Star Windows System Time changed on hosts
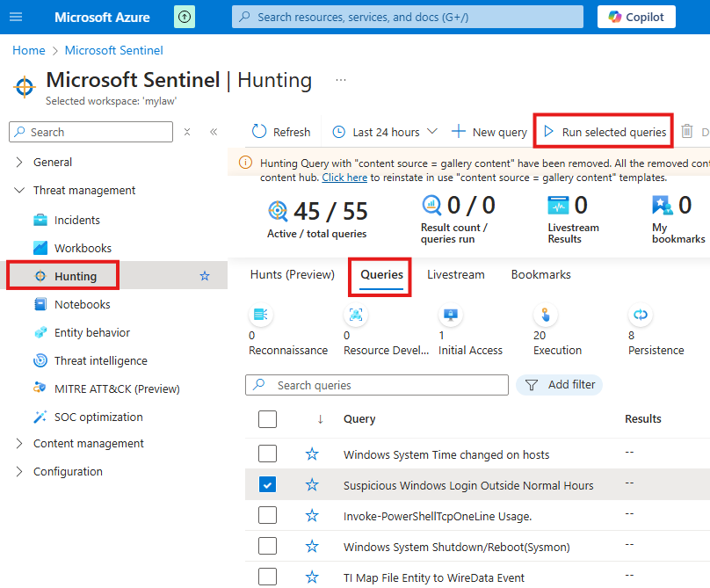This screenshot has width=710, height=588. pos(312,454)
